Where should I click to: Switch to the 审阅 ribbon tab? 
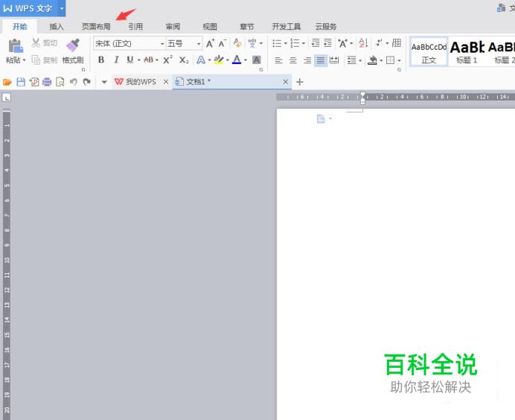173,26
